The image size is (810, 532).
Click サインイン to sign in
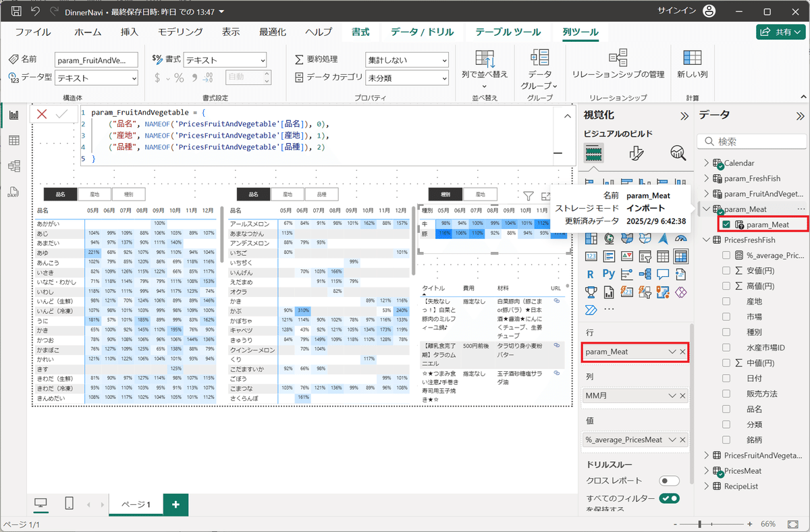point(677,11)
